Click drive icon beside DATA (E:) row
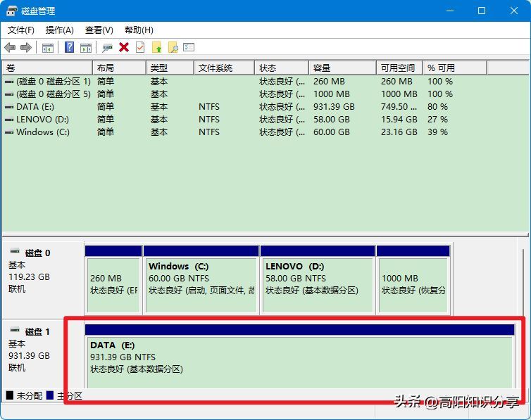The image size is (531, 420). (9, 107)
